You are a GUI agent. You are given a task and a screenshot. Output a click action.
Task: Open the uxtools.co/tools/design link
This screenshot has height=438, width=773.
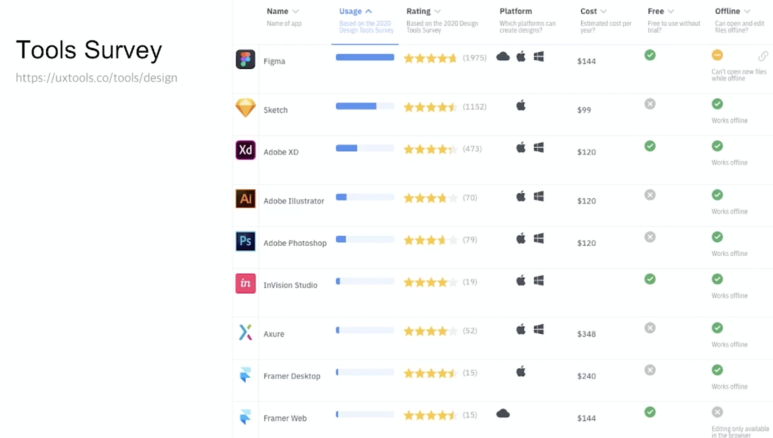pos(97,78)
